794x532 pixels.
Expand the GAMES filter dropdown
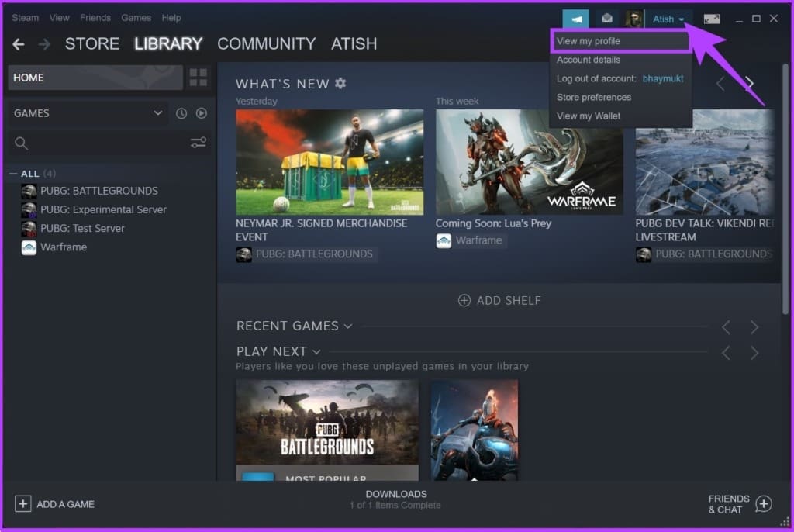[158, 113]
